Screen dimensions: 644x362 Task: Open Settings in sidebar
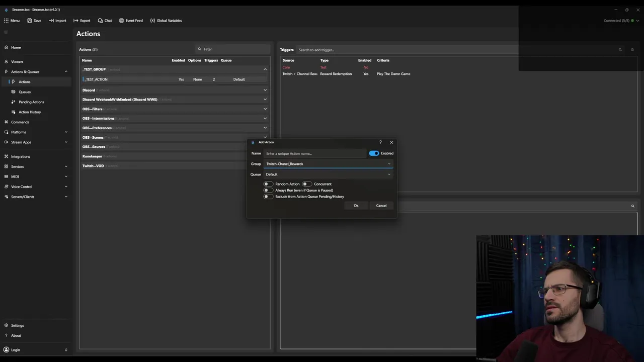coord(18,326)
